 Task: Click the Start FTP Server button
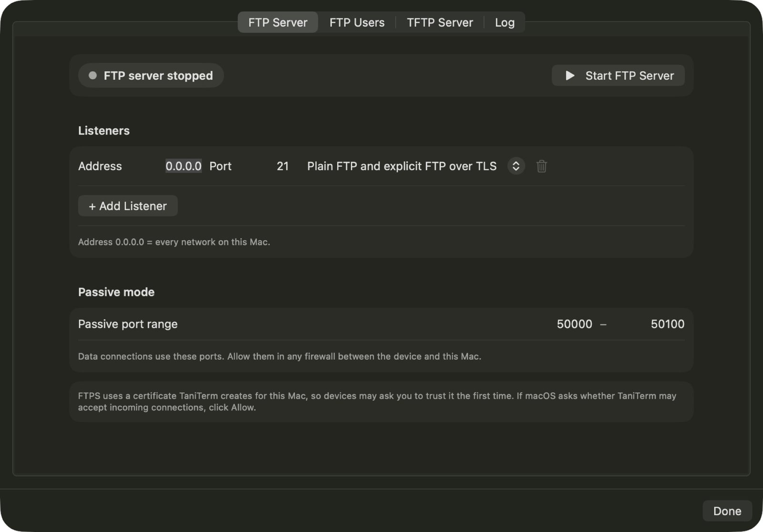point(618,75)
